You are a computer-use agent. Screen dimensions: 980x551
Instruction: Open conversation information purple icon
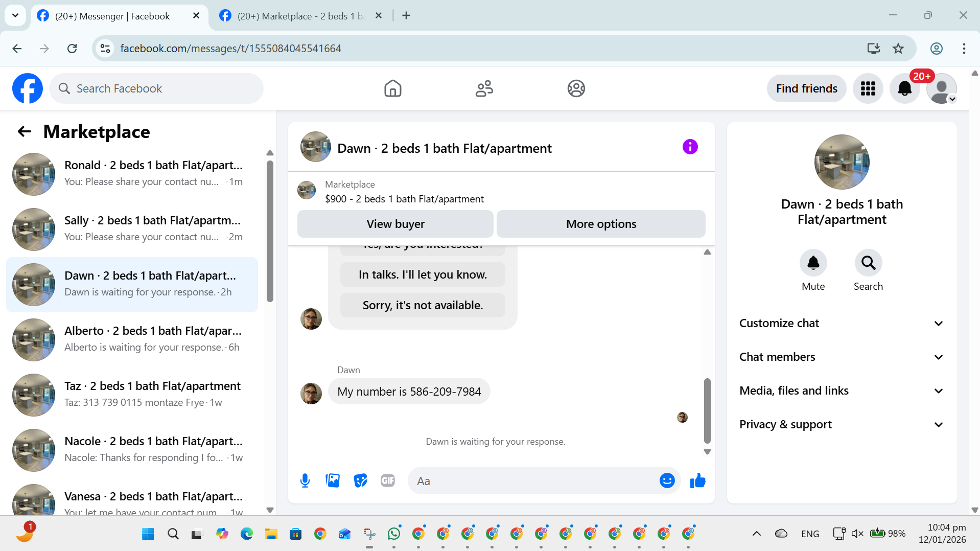coord(690,147)
